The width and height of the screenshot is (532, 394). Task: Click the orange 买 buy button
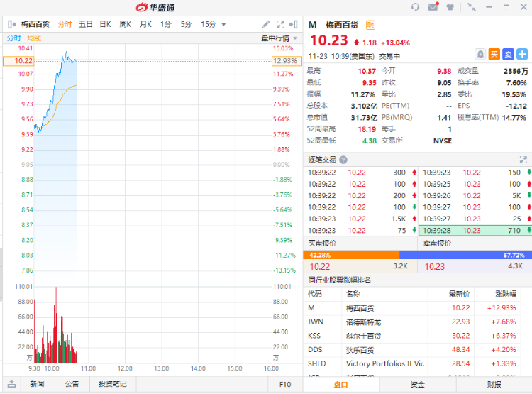pos(494,54)
